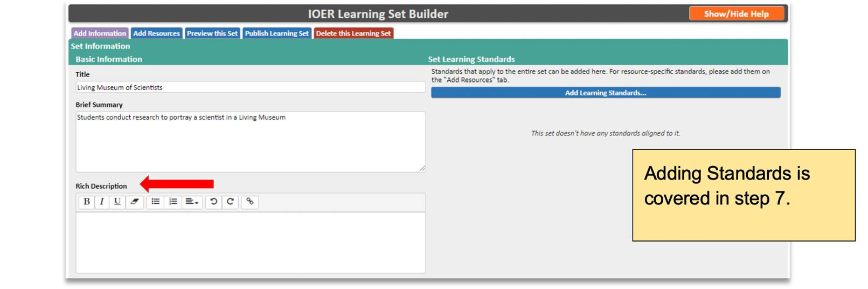Viewport: 868px width, 289px height.
Task: Open the text alignment dropdown
Action: pos(192,202)
